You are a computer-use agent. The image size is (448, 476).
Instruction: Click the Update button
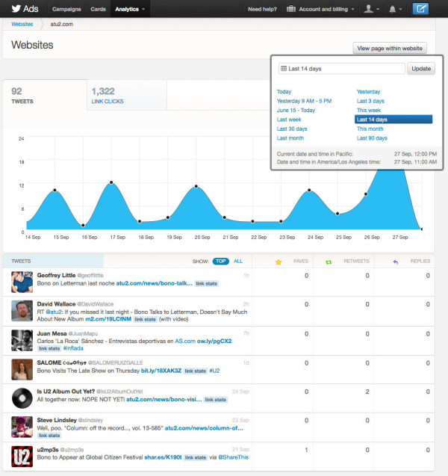pos(421,69)
